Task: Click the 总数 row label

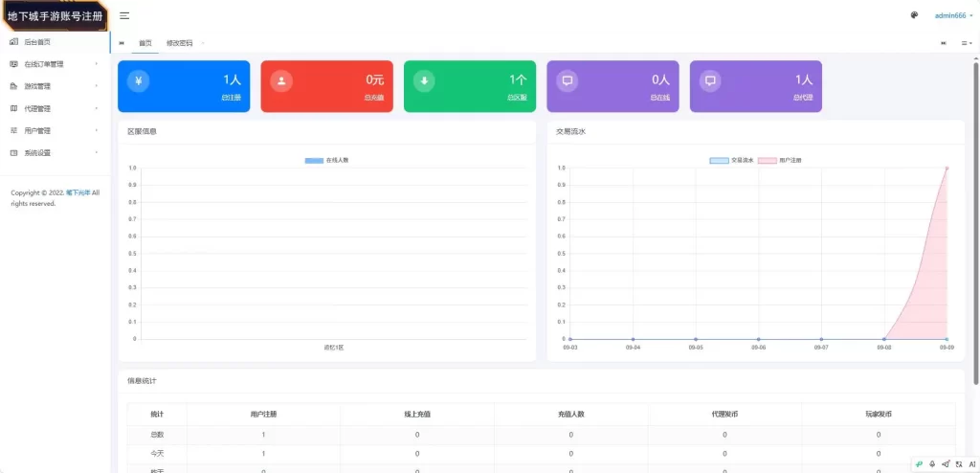Action: [157, 435]
